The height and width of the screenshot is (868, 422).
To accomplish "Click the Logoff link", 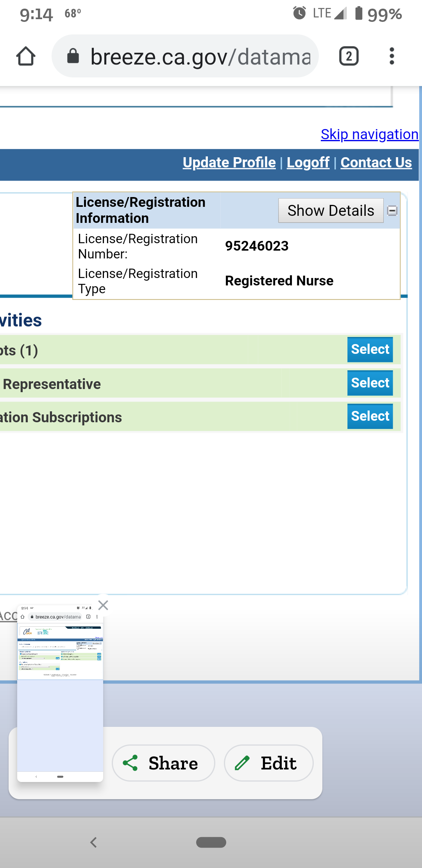I will point(308,162).
